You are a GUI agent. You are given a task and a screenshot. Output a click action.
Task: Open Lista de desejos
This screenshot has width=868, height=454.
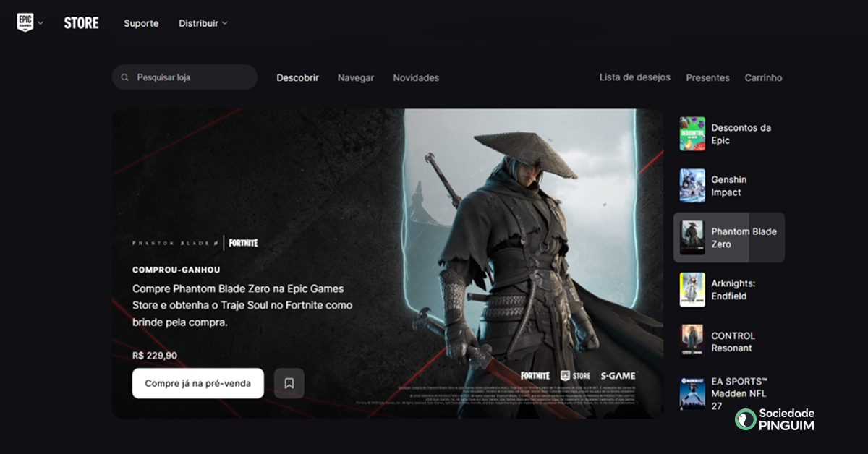[x=634, y=77]
